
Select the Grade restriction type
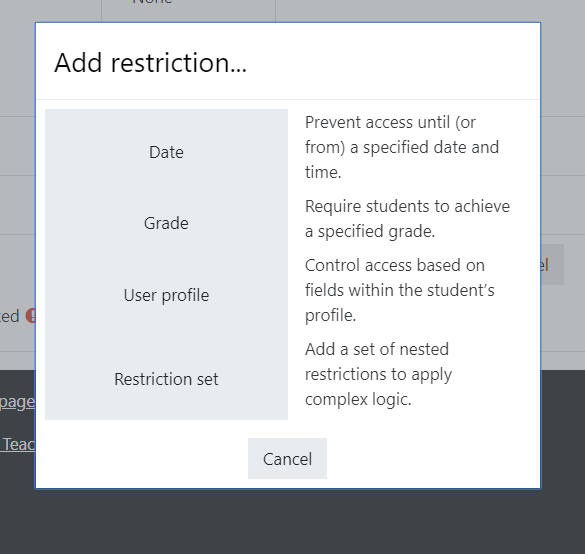click(x=166, y=223)
